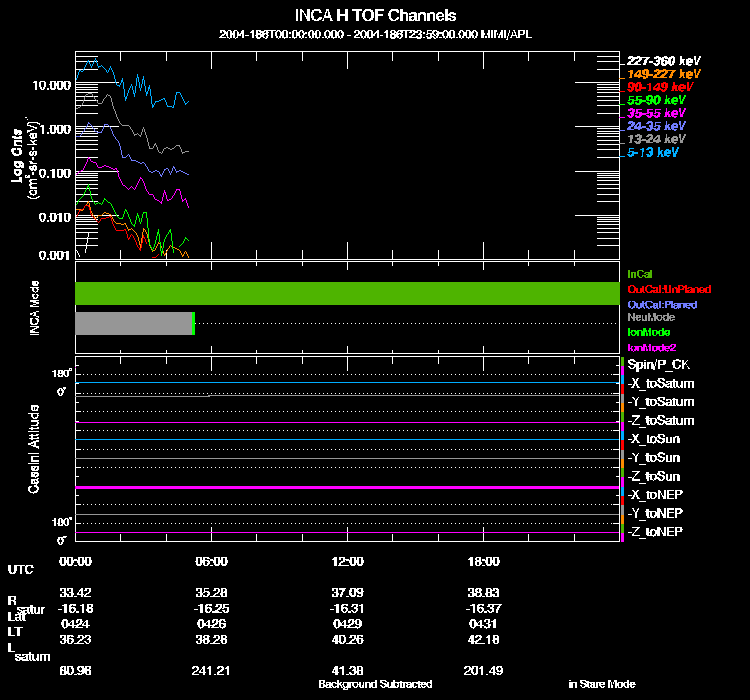
Task: Select the blue 5-13 keV legend label
Action: 652,152
